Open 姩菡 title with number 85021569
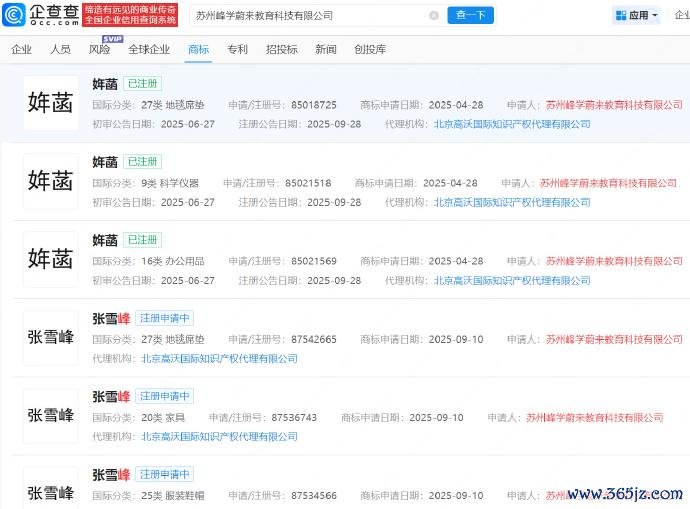The image size is (690, 509). pos(105,240)
